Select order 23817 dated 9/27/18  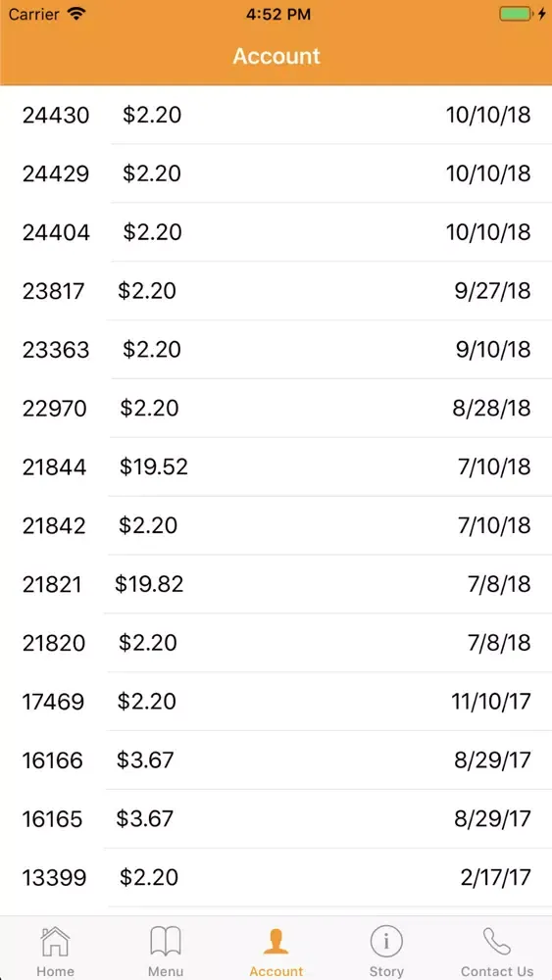pyautogui.click(x=276, y=291)
